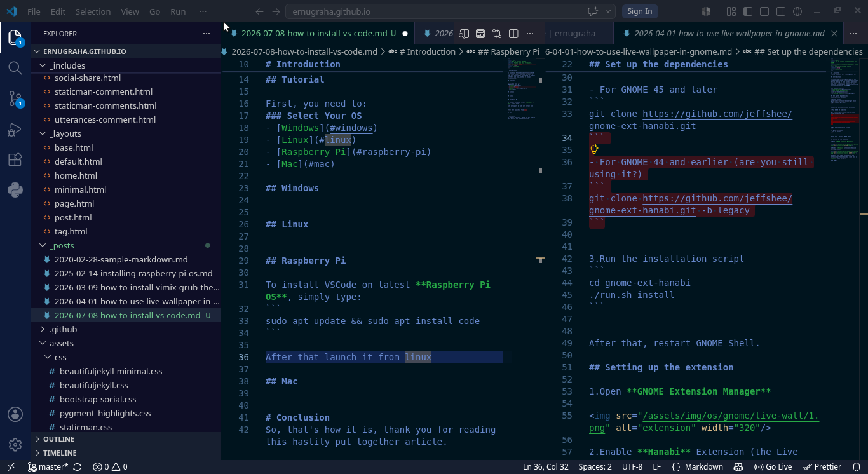
Task: Open the View menu
Action: pyautogui.click(x=130, y=11)
